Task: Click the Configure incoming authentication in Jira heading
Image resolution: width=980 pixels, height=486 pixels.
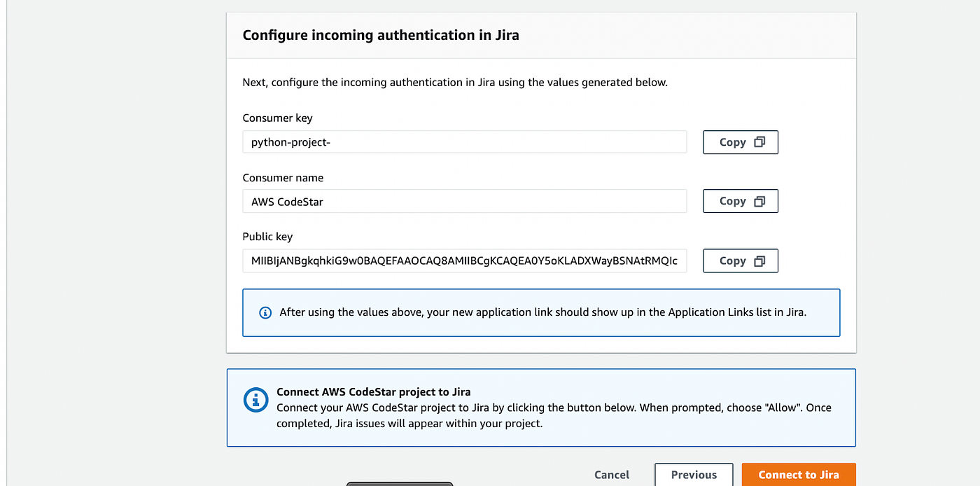Action: coord(380,34)
